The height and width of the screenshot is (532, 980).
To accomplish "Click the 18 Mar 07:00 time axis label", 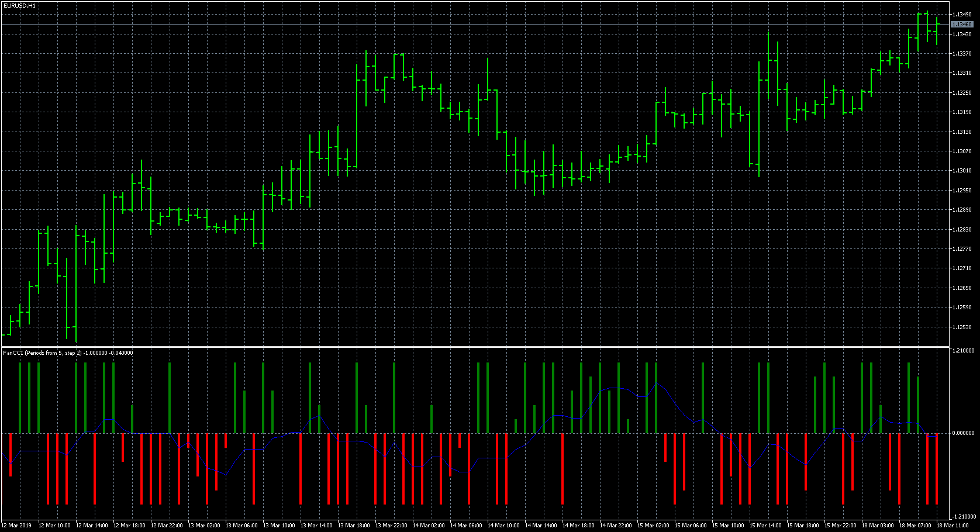I will pyautogui.click(x=915, y=526).
